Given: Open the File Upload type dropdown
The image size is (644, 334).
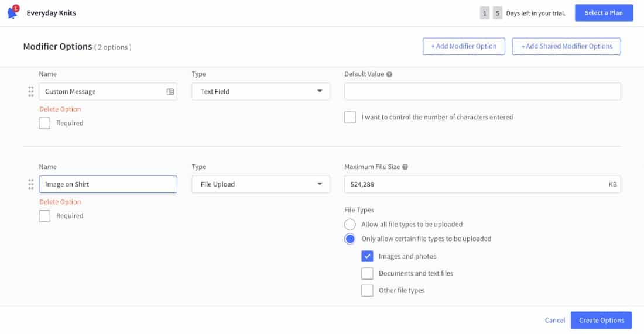Looking at the screenshot, I should [261, 184].
